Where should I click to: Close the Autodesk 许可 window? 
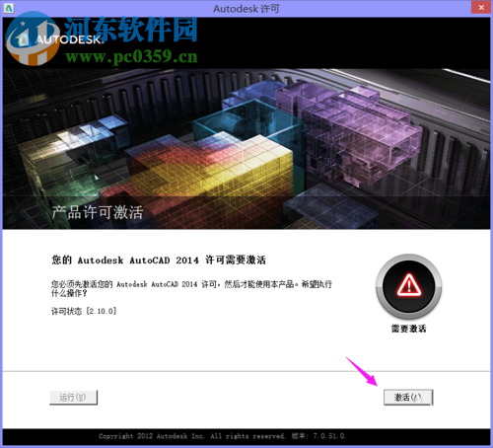(x=481, y=8)
